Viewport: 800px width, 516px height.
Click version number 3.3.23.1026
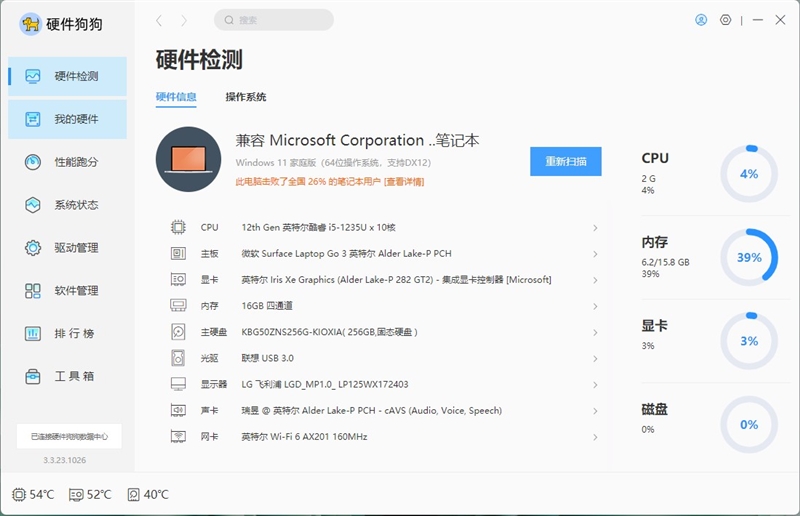point(64,460)
